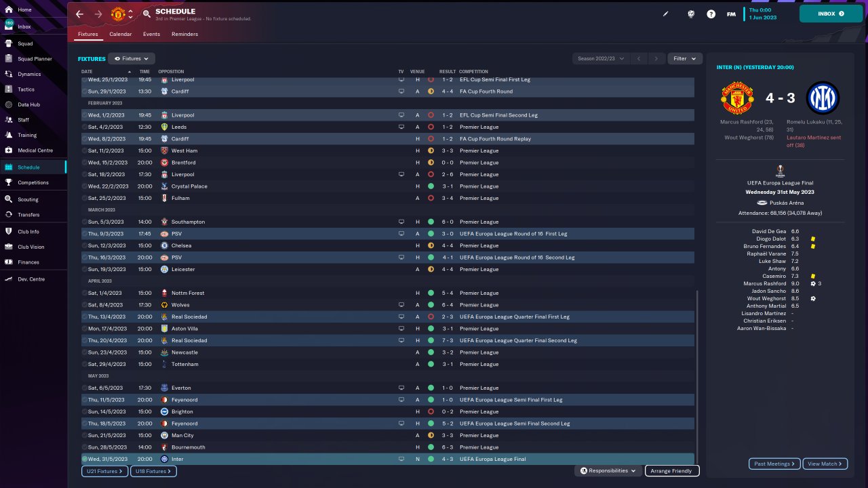Sort fixtures by the Date column header

(x=87, y=71)
